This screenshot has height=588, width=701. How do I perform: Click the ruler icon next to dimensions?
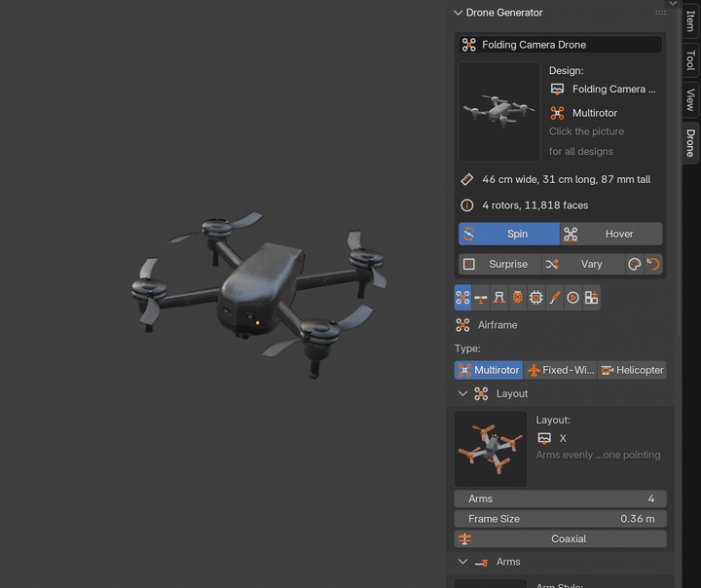point(466,179)
